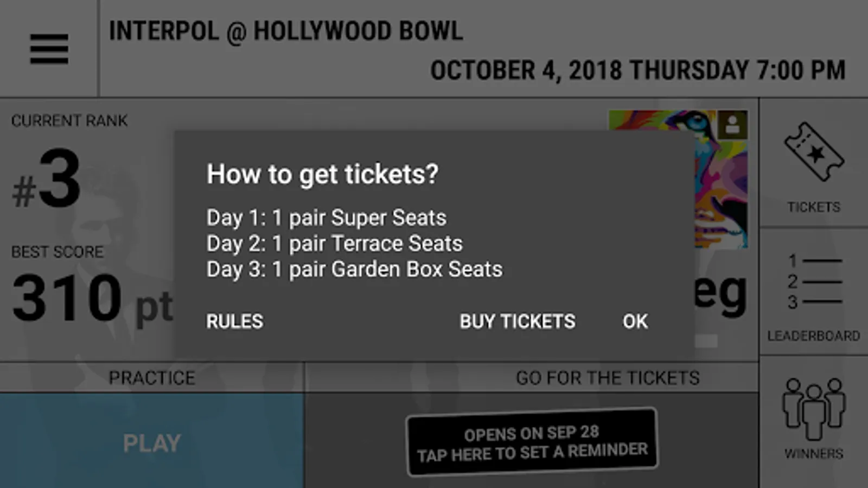Click the Interpol @ Hollywood Bowl title
The width and height of the screenshot is (868, 488).
286,31
